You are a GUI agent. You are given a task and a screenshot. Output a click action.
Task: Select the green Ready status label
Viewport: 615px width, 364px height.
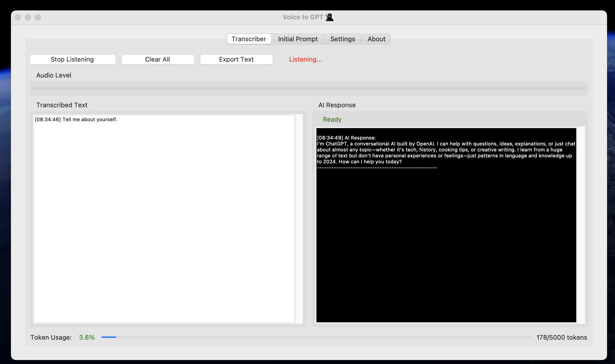pyautogui.click(x=332, y=119)
